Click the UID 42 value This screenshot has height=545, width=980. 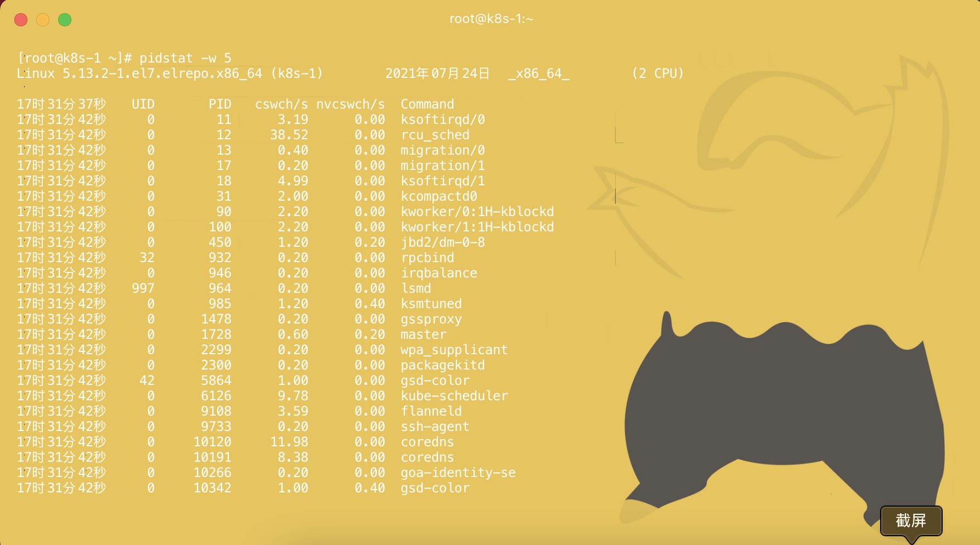pos(147,381)
